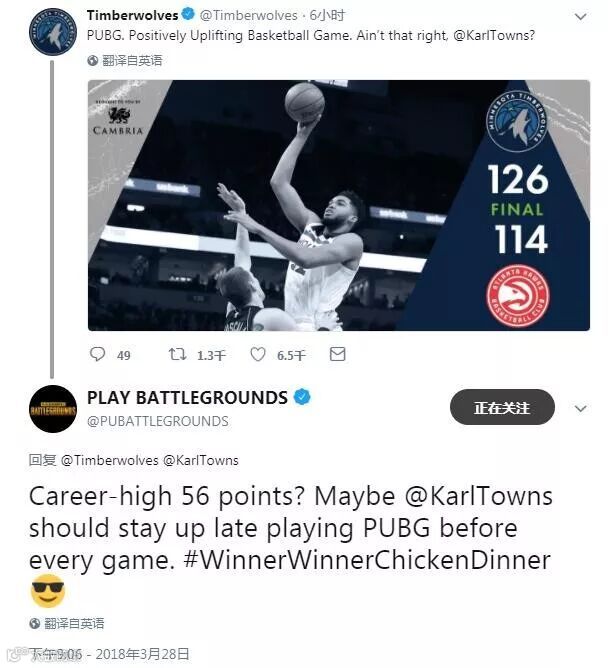Click the #WinnerWinnerChickenDinner hashtag
The width and height of the screenshot is (608, 668).
(367, 560)
